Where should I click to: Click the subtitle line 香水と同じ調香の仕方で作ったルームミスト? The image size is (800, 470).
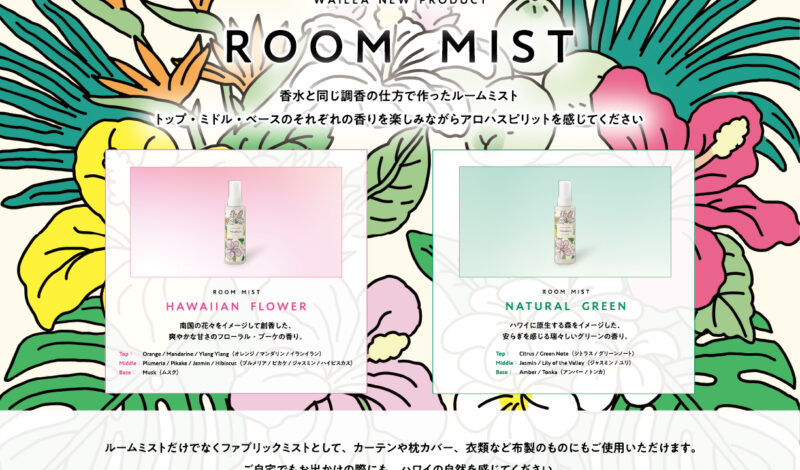(399, 95)
